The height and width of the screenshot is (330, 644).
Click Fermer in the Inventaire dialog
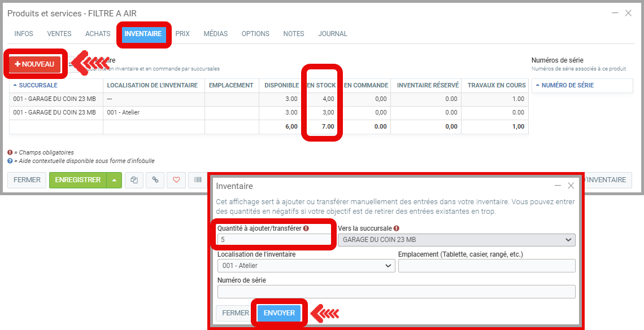coord(235,313)
